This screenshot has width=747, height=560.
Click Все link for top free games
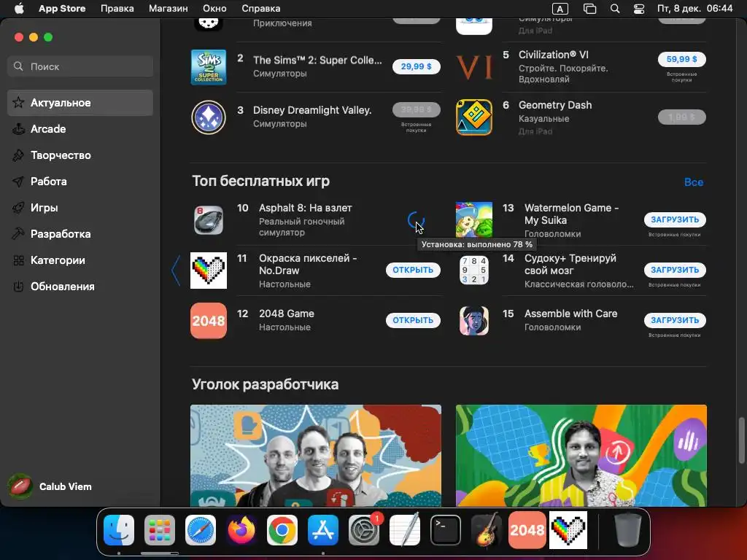point(694,182)
